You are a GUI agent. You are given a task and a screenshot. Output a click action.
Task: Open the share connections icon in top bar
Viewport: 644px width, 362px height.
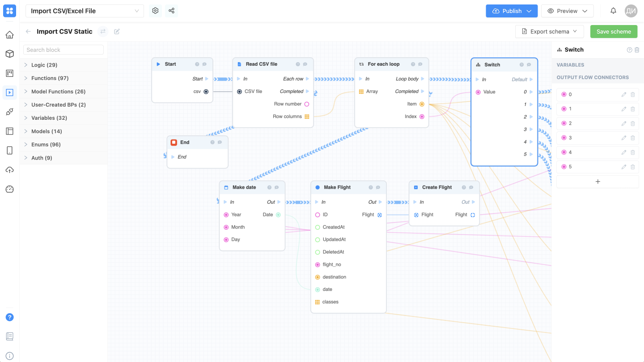pyautogui.click(x=171, y=11)
